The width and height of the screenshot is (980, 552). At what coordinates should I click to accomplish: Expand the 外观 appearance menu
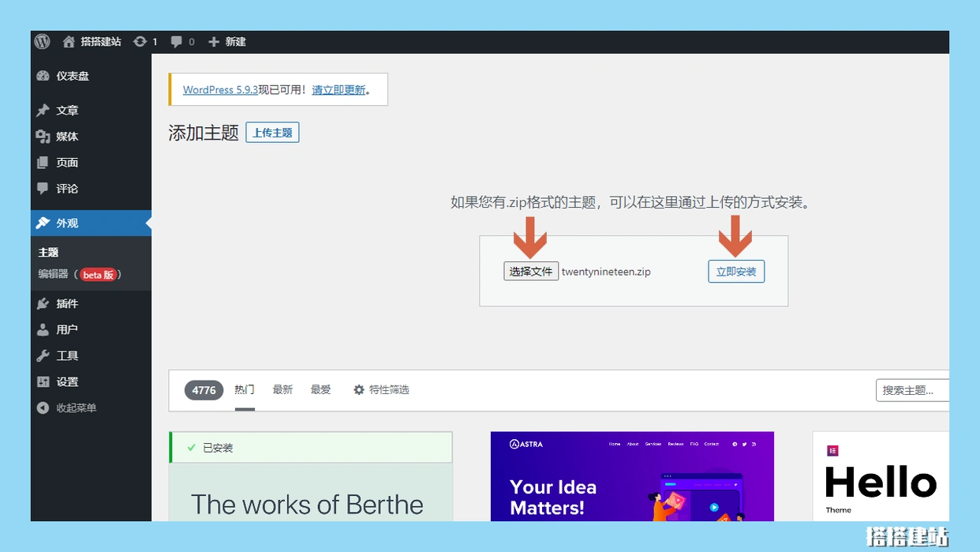67,223
